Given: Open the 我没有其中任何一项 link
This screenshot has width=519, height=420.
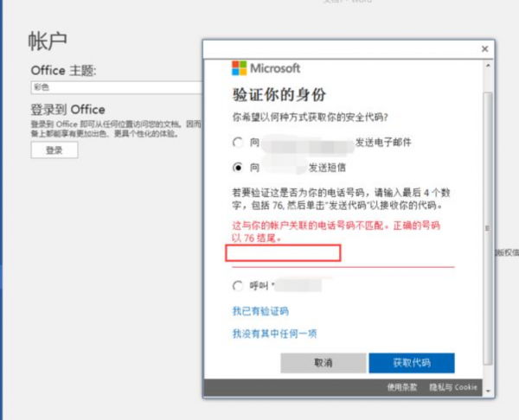Looking at the screenshot, I should coord(274,334).
